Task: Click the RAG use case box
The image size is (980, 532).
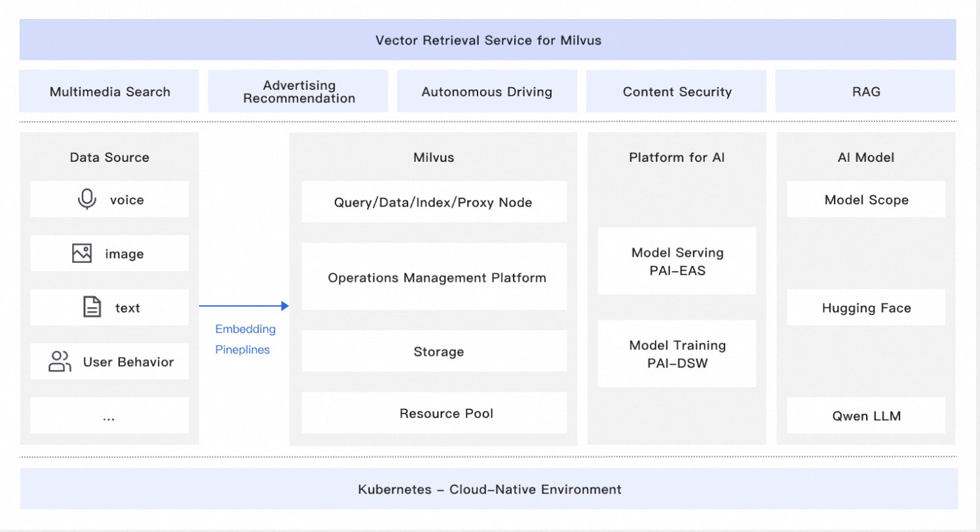Action: (x=866, y=92)
